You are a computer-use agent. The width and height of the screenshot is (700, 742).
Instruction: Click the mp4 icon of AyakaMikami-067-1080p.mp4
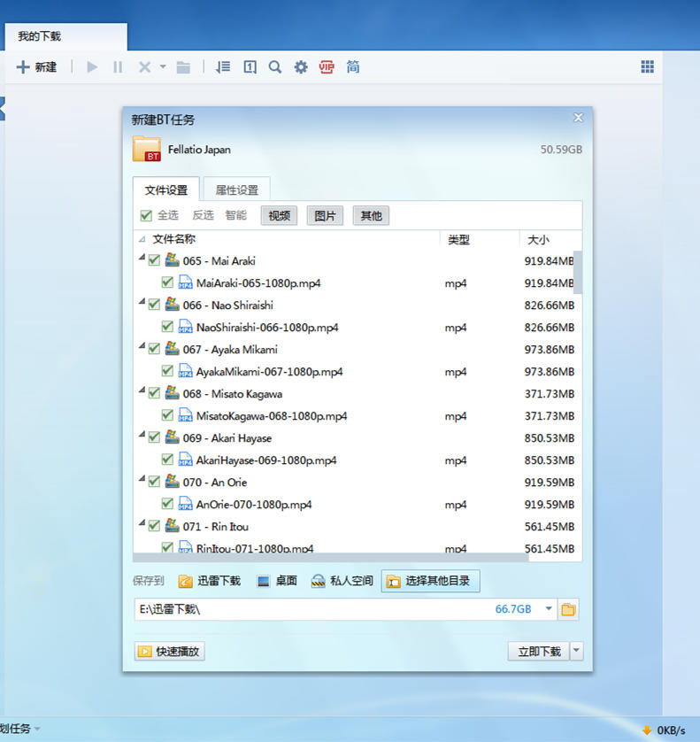186,370
